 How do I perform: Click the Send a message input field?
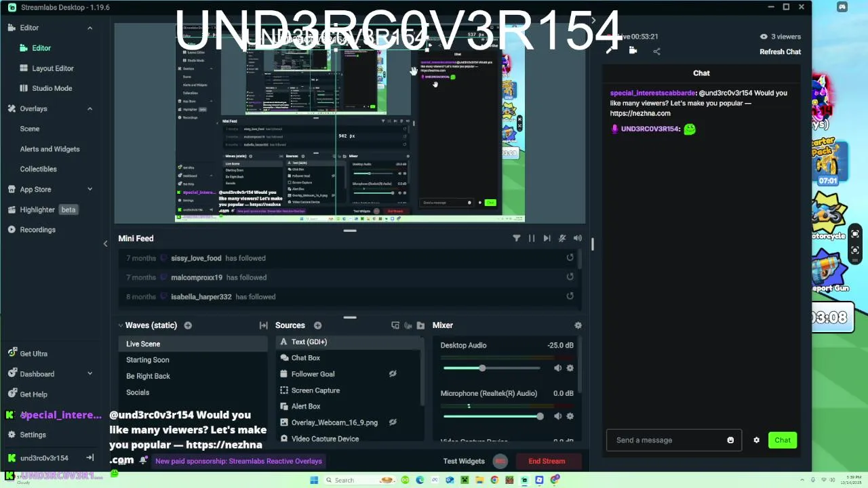click(x=675, y=440)
